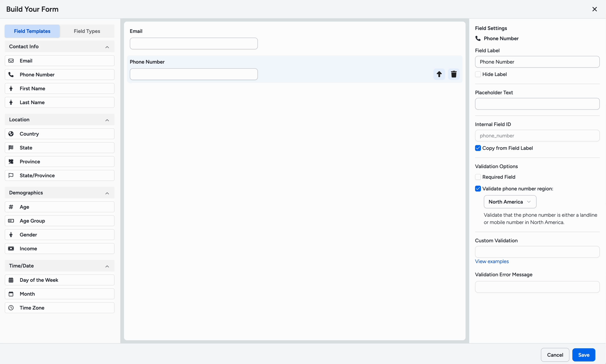Switch to the Field Types tab
Viewport: 606px width, 364px height.
(87, 31)
